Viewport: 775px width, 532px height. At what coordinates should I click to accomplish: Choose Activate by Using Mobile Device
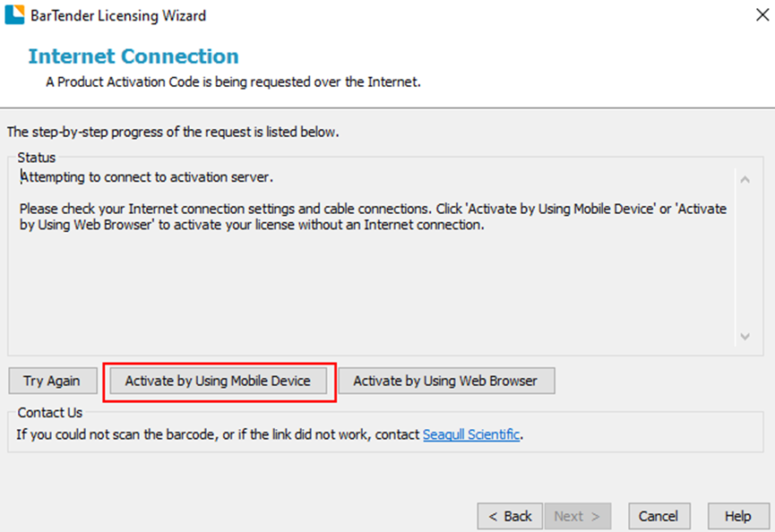(218, 381)
